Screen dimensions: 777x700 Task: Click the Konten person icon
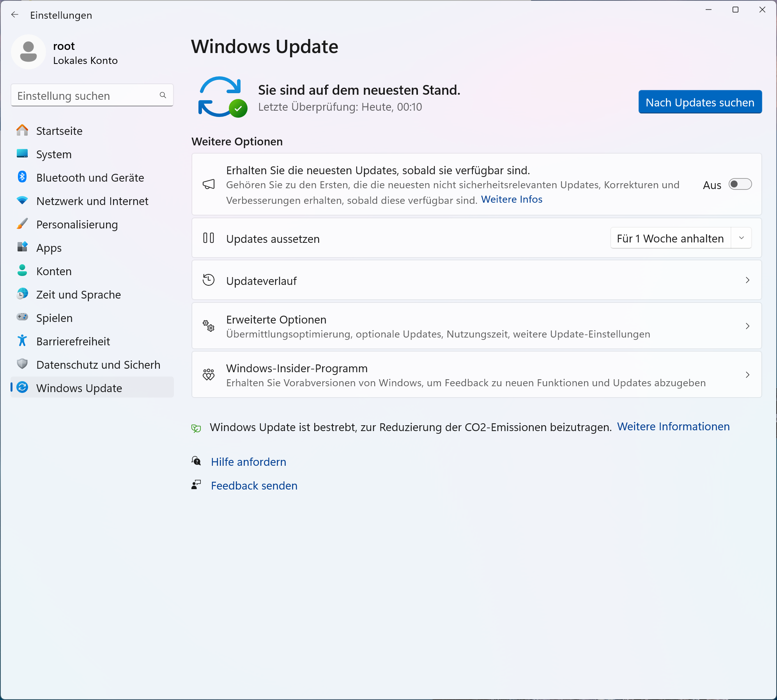(22, 271)
